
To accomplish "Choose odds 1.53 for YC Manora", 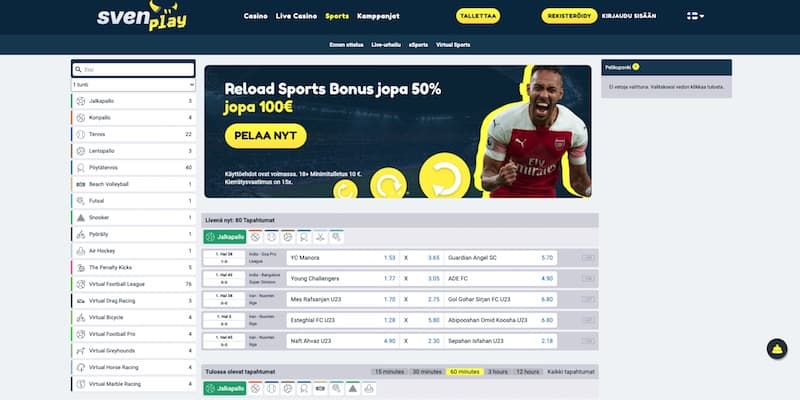I will coord(389,258).
